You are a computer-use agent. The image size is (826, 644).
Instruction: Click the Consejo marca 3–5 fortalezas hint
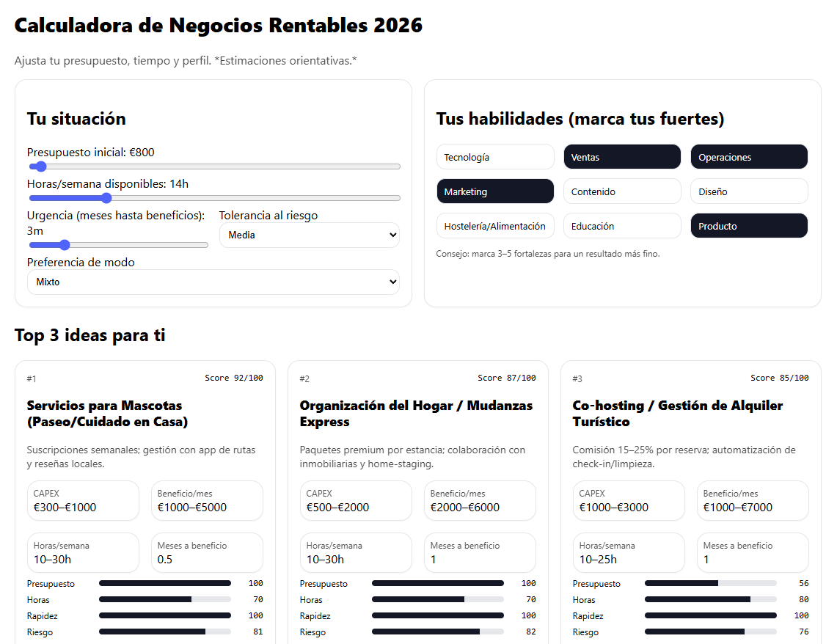click(548, 254)
